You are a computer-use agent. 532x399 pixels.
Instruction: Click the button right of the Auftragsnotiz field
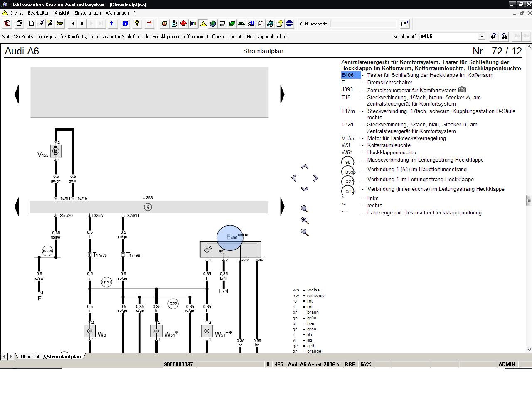click(404, 24)
